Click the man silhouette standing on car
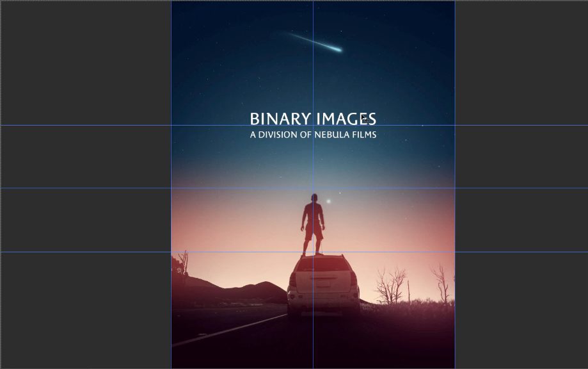Image resolution: width=588 pixels, height=369 pixels. click(313, 224)
